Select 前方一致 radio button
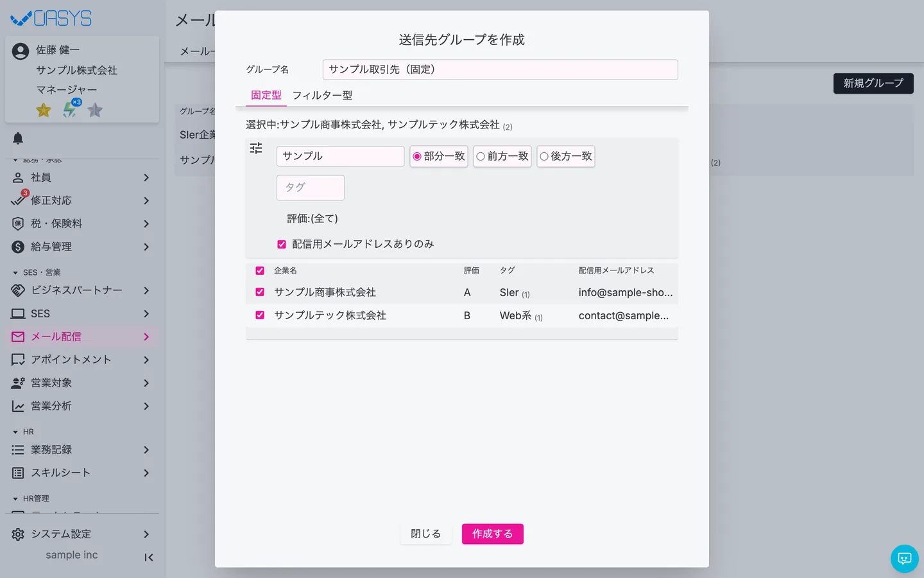Screen dimensions: 924x578 481,156
